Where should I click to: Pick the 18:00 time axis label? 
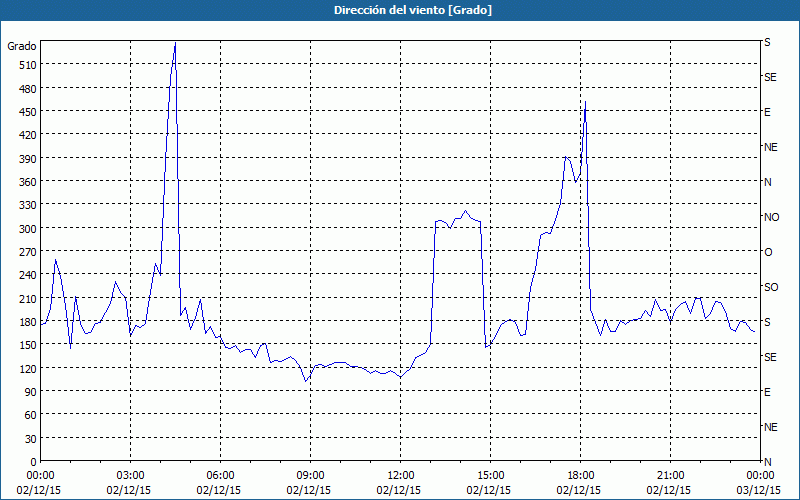(x=580, y=476)
